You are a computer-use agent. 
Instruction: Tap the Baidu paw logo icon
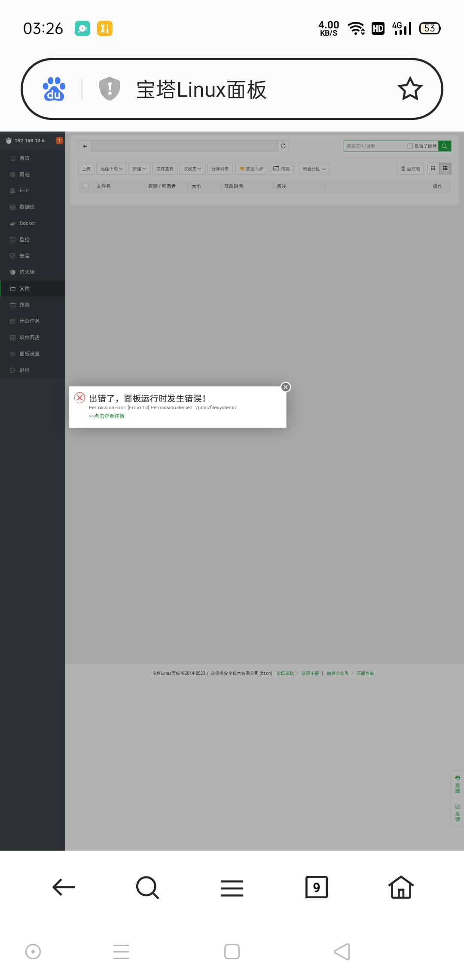point(54,89)
